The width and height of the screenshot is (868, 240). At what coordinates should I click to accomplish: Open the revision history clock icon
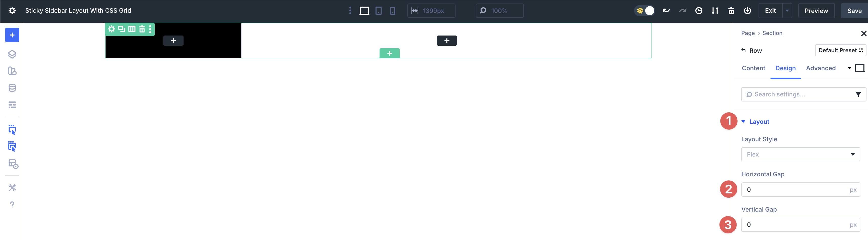point(699,10)
